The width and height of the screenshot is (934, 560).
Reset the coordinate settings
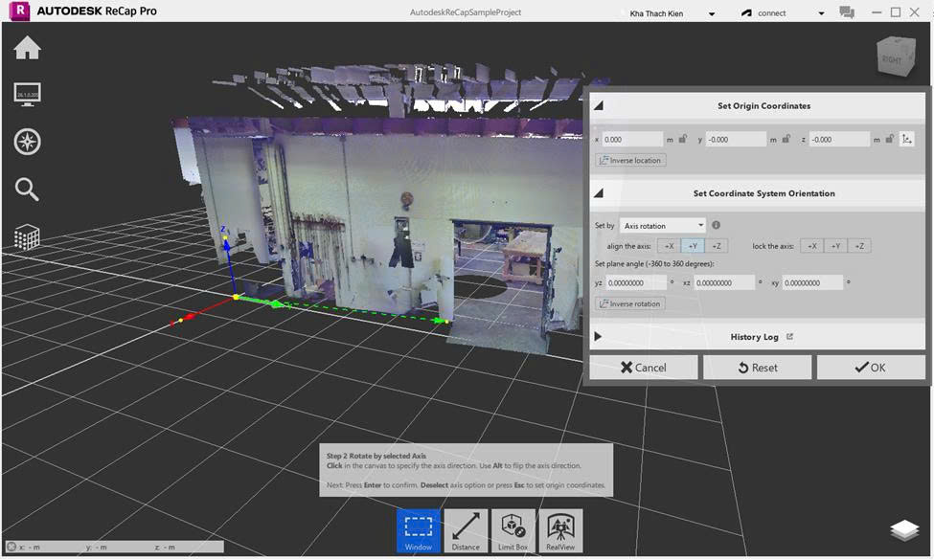pyautogui.click(x=757, y=368)
